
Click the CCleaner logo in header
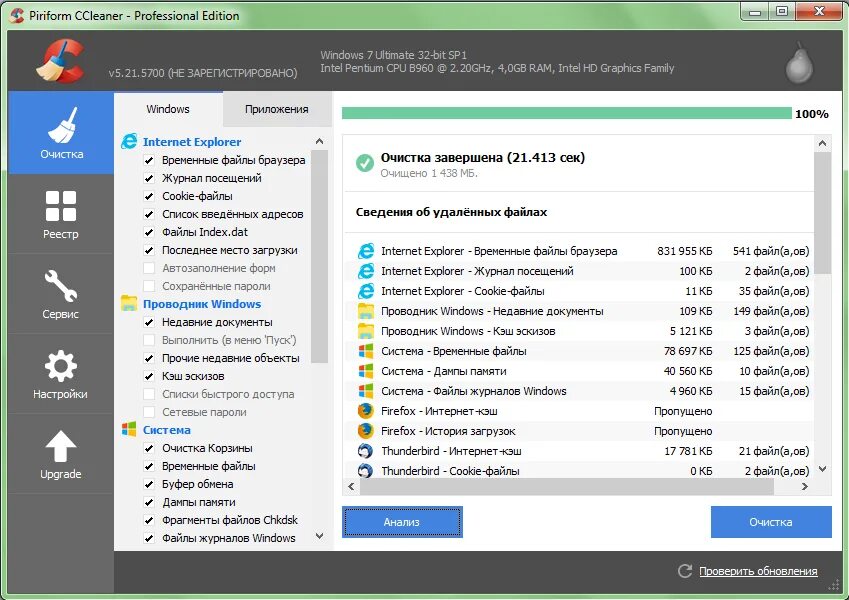coord(61,61)
